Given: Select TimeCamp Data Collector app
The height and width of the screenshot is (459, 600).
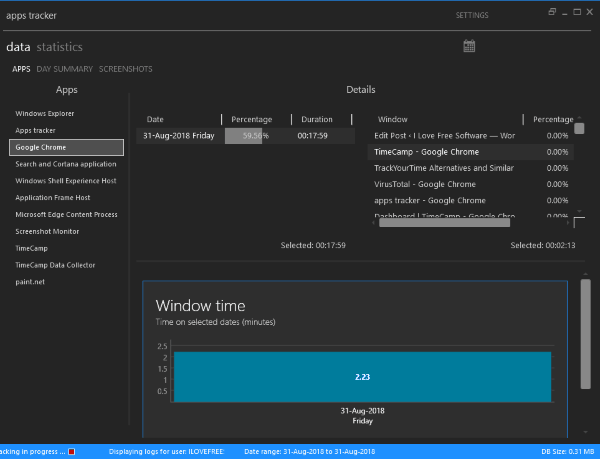Looking at the screenshot, I should [54, 265].
